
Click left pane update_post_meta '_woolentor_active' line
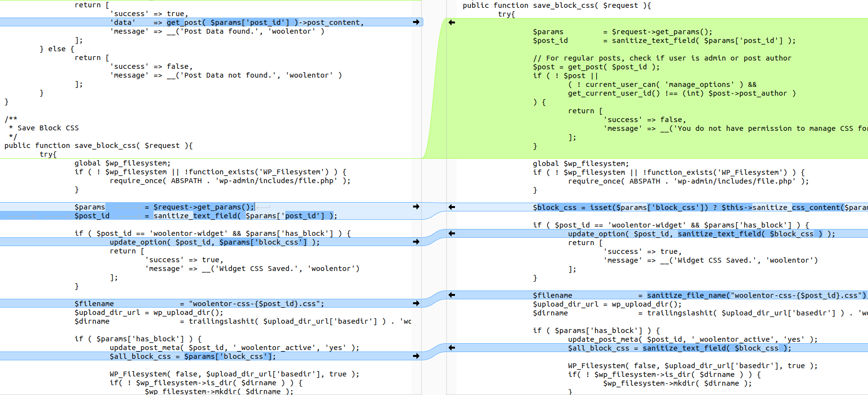pyautogui.click(x=234, y=348)
